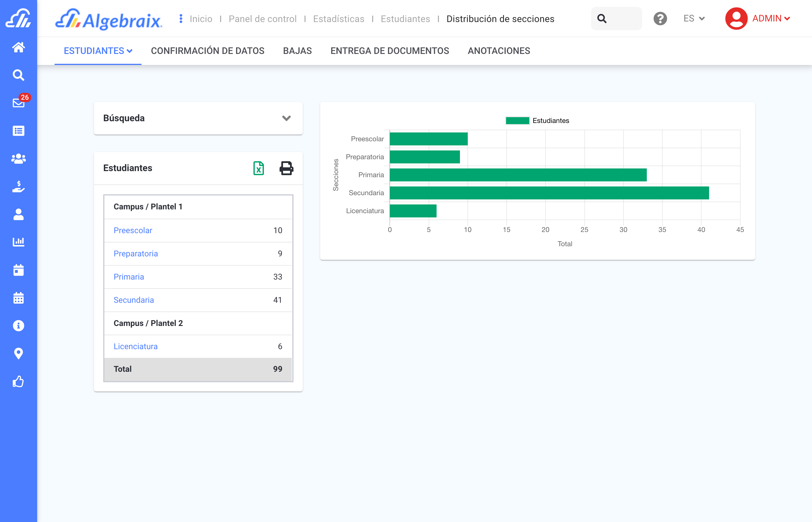The image size is (812, 522).
Task: Open the help question mark icon
Action: [660, 19]
